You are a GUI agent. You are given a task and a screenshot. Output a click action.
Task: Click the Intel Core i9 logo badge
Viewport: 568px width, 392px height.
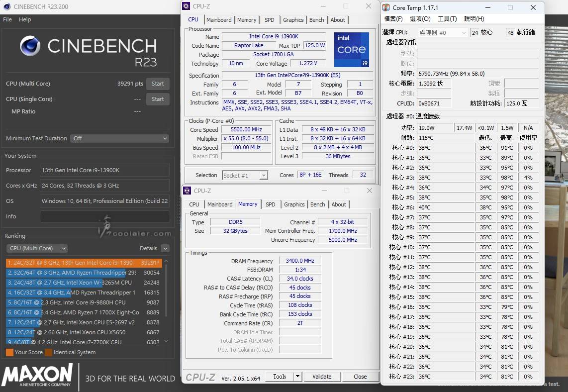[351, 50]
